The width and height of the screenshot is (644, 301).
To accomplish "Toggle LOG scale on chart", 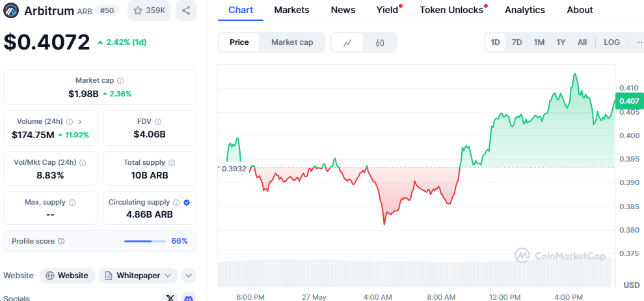I will click(x=611, y=42).
